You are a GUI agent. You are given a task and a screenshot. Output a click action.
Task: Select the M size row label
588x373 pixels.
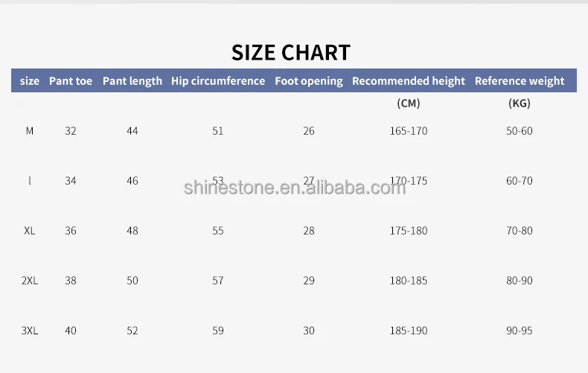30,131
